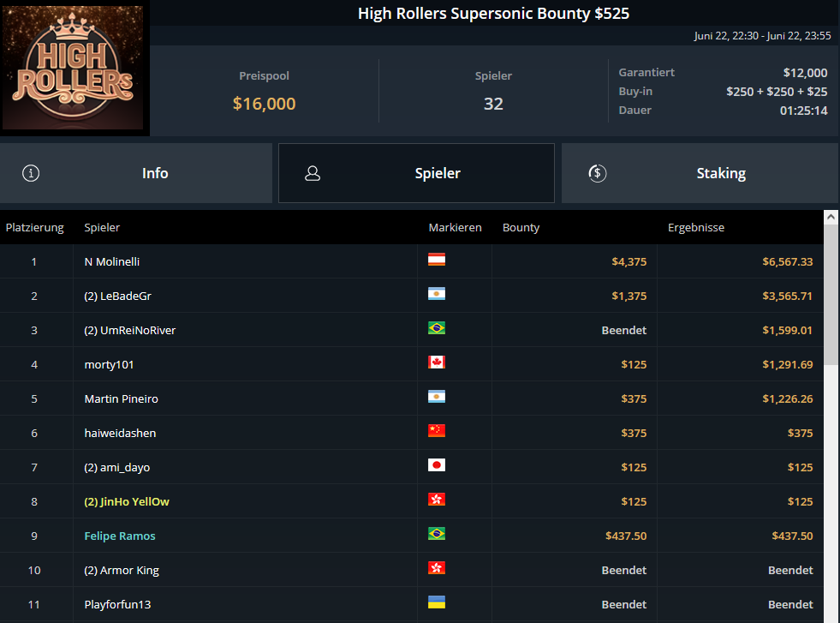Screen dimensions: 840x623
Task: Click the flag marker for Armor King
Action: pyautogui.click(x=437, y=568)
